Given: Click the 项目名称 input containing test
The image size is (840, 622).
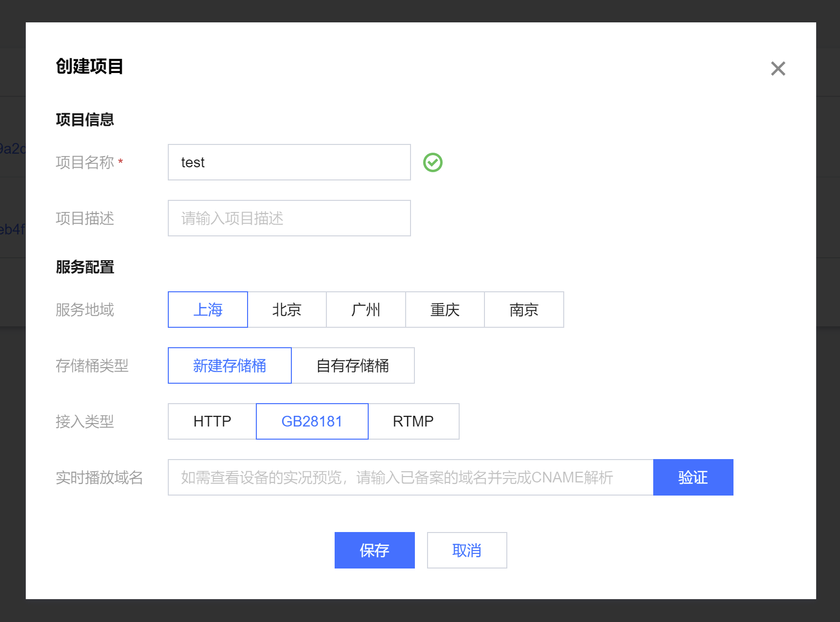Looking at the screenshot, I should click(289, 162).
